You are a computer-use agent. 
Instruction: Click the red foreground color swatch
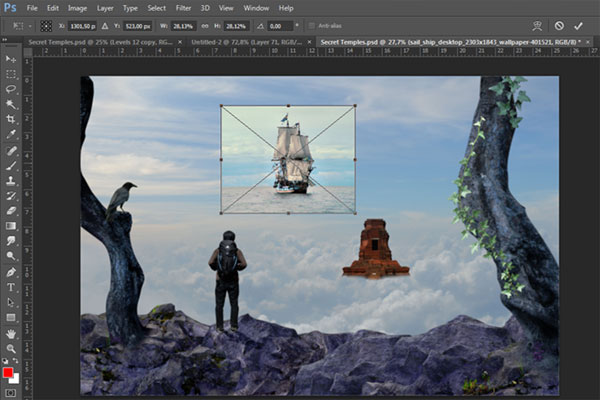pos(8,372)
